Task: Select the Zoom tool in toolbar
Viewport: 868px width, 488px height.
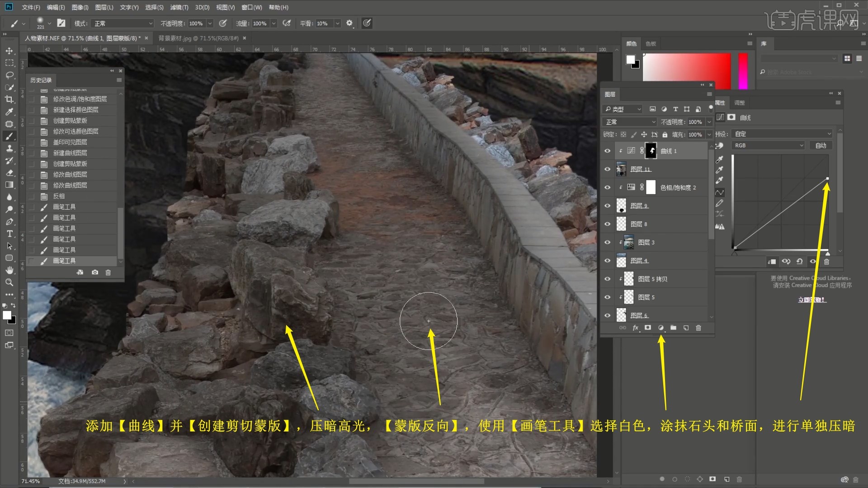Action: [9, 282]
